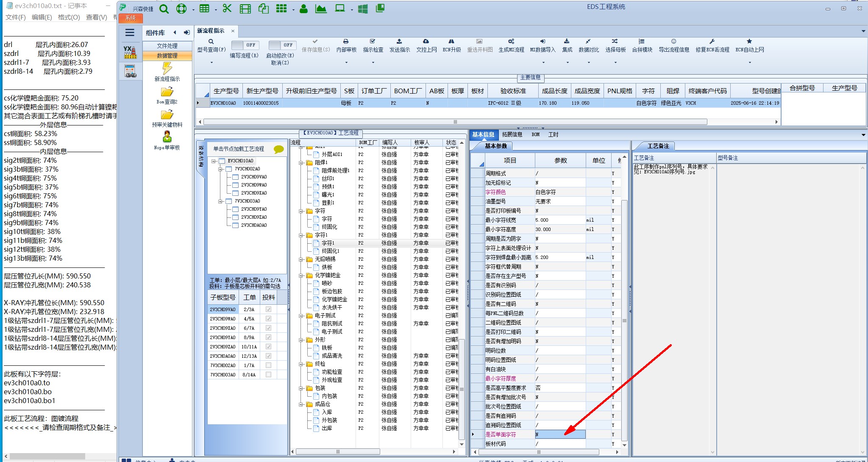The height and width of the screenshot is (462, 868).
Task: Open the Bom查询2 folder icon
Action: tap(167, 92)
